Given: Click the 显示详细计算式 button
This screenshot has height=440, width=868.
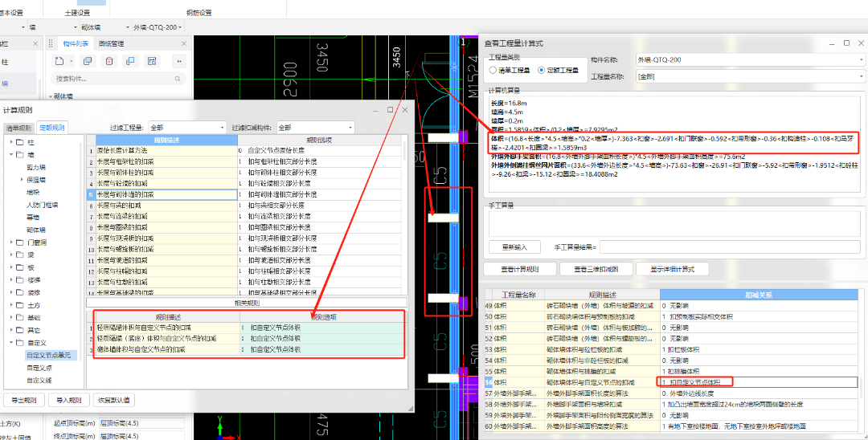Looking at the screenshot, I should click(673, 269).
